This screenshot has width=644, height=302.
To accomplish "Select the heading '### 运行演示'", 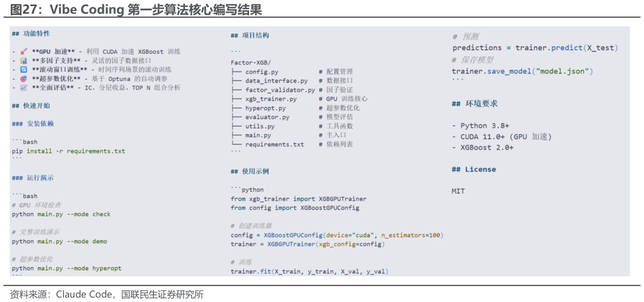I will [33, 178].
